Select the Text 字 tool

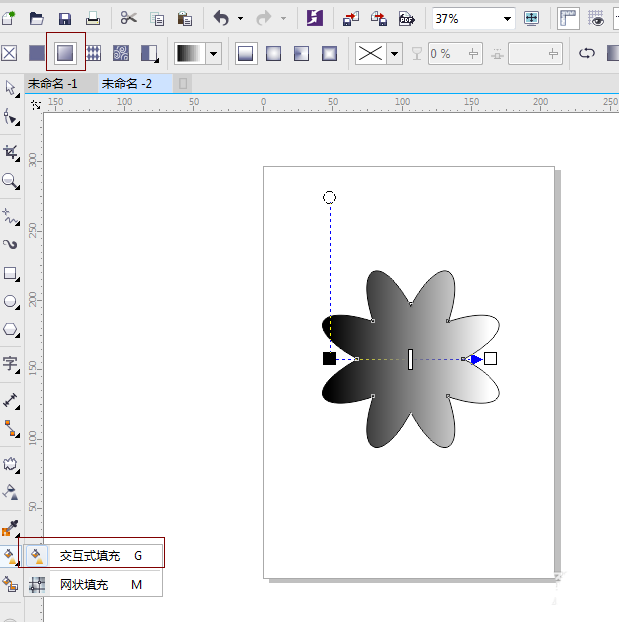tap(11, 364)
